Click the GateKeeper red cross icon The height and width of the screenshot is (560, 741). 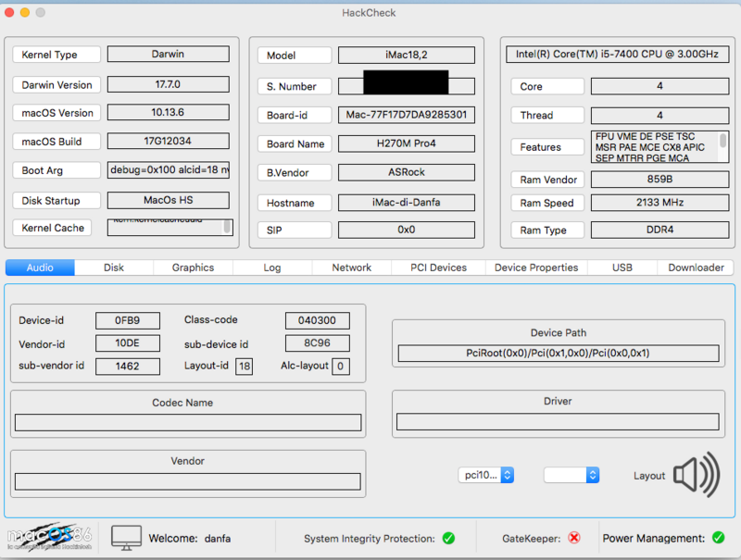(x=574, y=538)
